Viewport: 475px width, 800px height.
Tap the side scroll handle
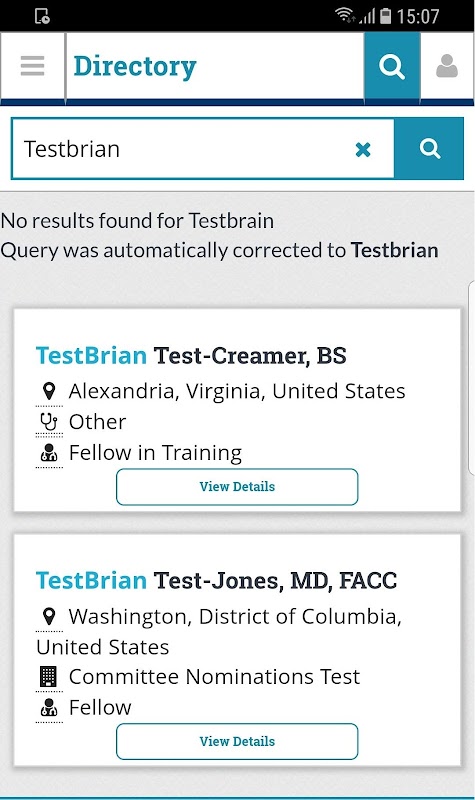[471, 378]
